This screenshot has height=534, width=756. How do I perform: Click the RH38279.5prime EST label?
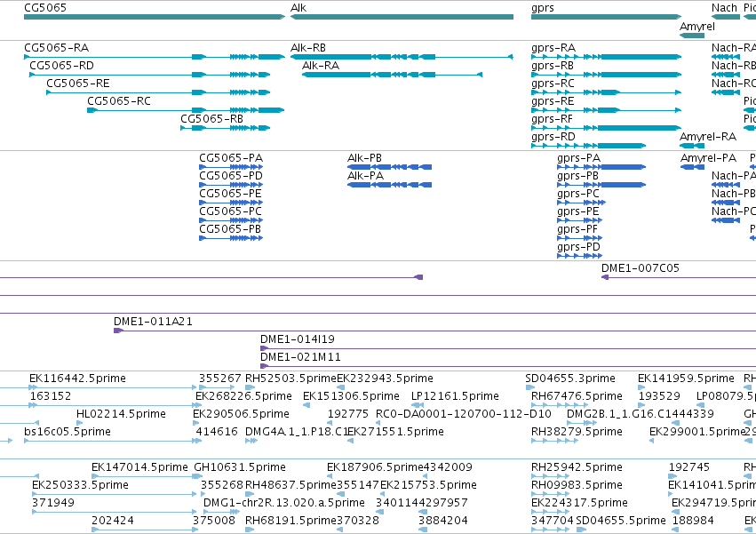577,432
